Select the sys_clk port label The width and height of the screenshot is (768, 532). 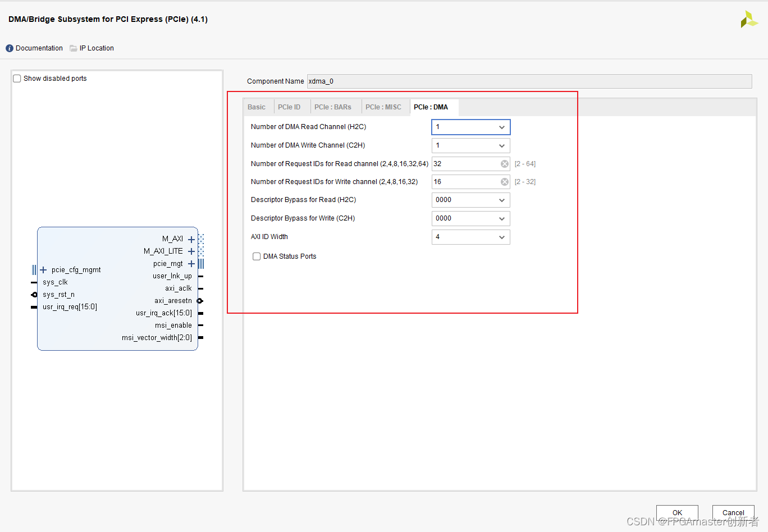coord(55,282)
